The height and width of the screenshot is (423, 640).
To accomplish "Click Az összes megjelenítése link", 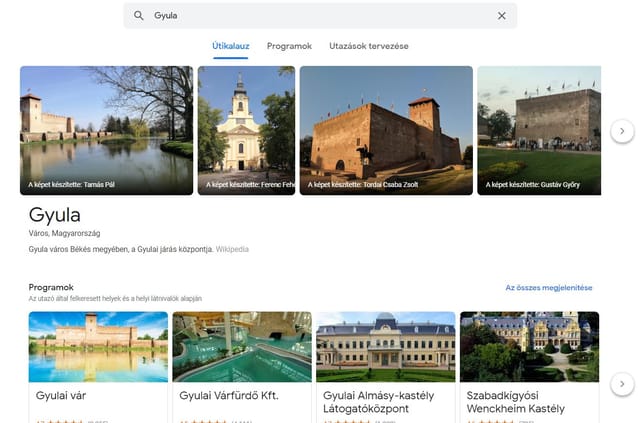I will 549,287.
